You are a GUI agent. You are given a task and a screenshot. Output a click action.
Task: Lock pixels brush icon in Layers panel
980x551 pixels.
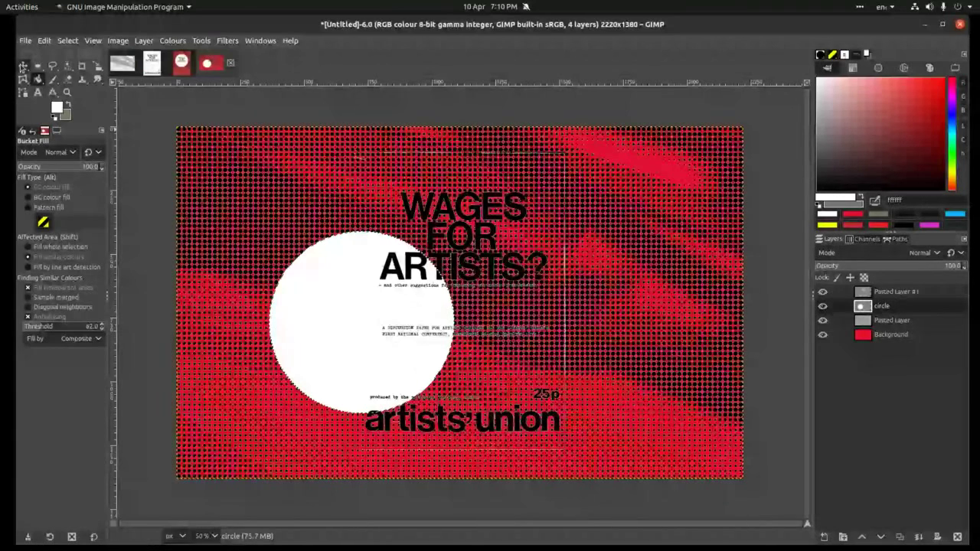click(837, 278)
